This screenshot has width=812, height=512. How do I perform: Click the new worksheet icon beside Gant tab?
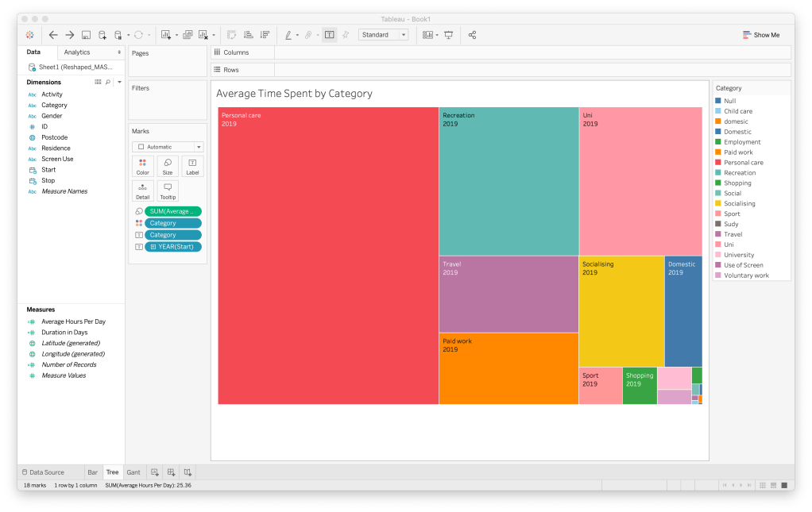point(155,472)
